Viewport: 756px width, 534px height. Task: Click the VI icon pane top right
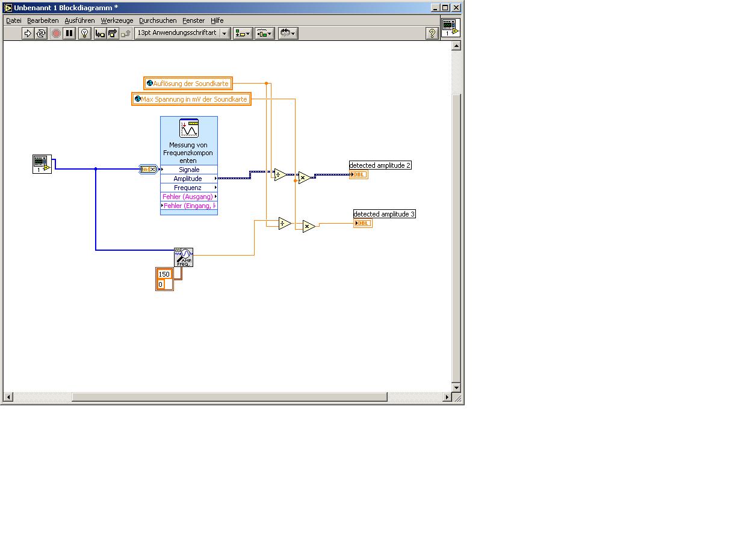tap(450, 28)
